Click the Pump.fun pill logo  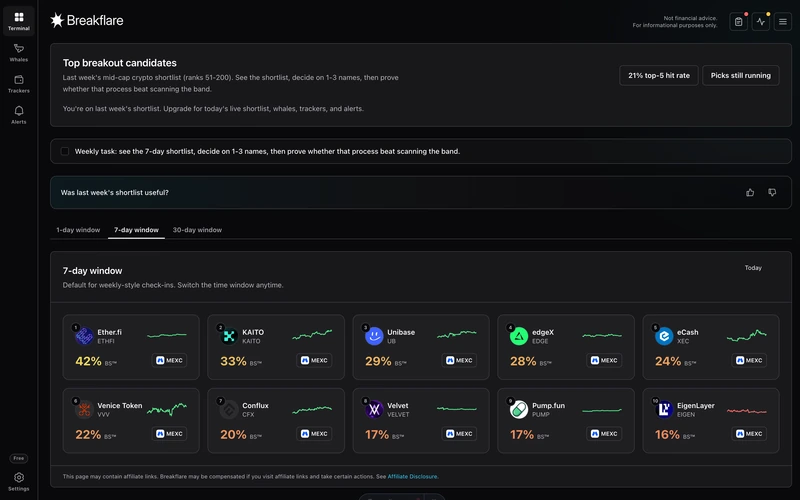click(x=519, y=409)
